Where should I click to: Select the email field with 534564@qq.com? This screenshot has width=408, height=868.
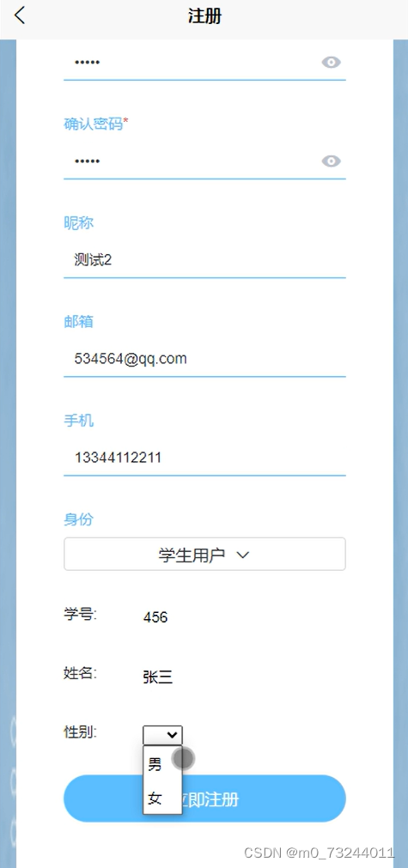[x=204, y=359]
